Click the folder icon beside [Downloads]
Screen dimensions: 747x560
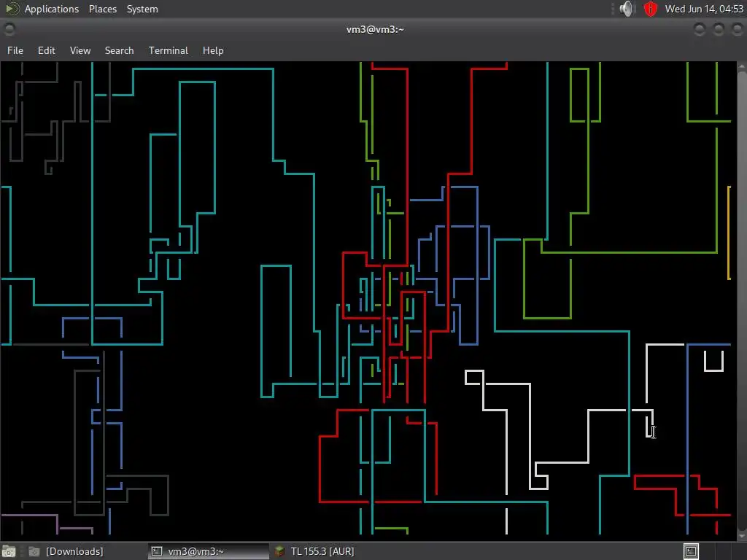click(x=34, y=551)
